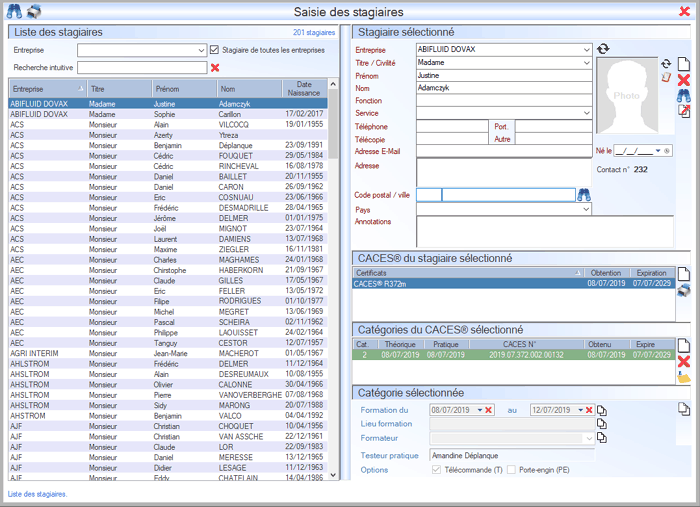Click the duplicate icon at right of Catégorie sélectionnée
Screen dimensions: 700x507
coord(684,409)
